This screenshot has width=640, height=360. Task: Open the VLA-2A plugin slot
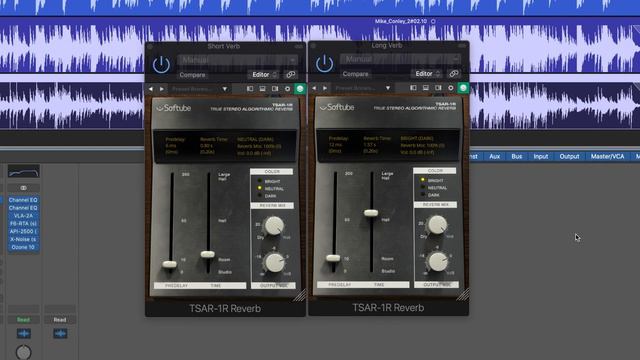[24, 216]
